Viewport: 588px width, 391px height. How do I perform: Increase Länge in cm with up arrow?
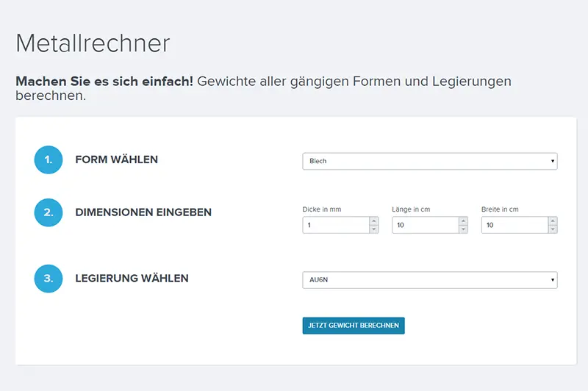(463, 220)
